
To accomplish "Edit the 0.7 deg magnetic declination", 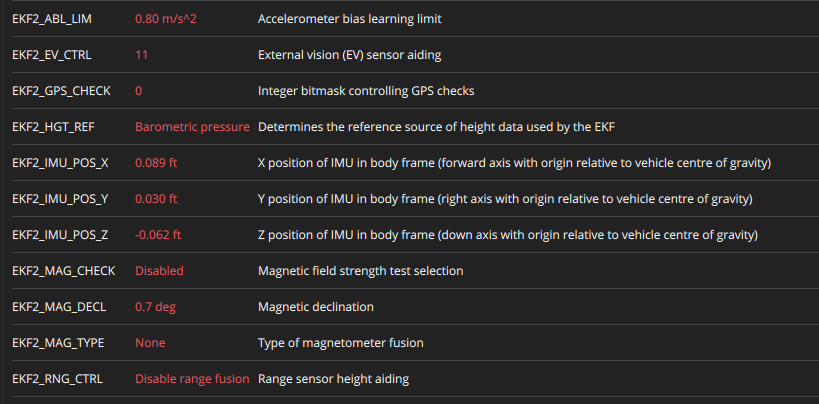I will pyautogui.click(x=155, y=307).
